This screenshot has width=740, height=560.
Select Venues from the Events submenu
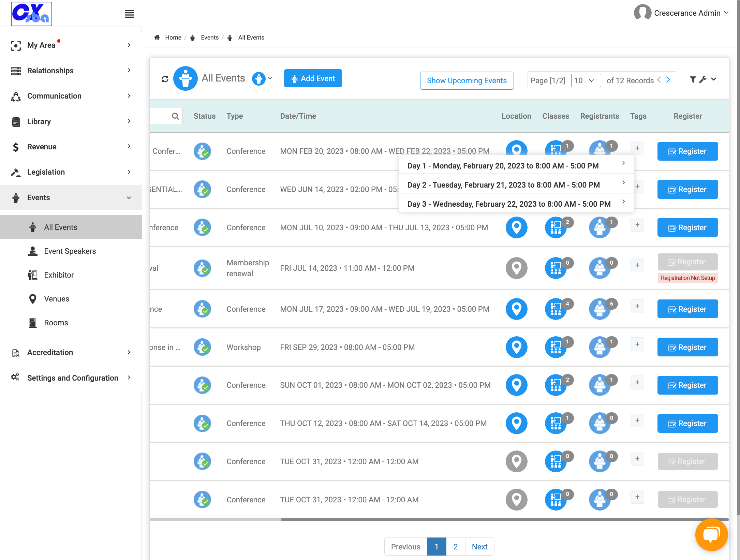pos(57,299)
